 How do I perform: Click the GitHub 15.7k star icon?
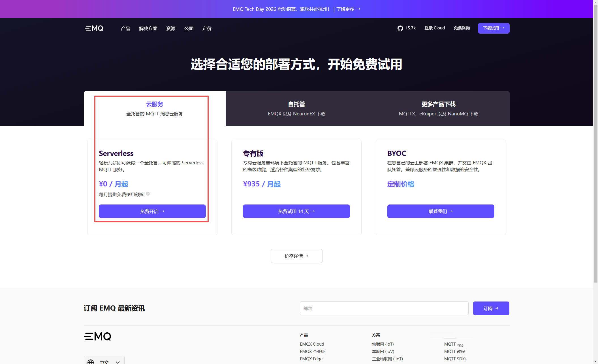(x=400, y=28)
